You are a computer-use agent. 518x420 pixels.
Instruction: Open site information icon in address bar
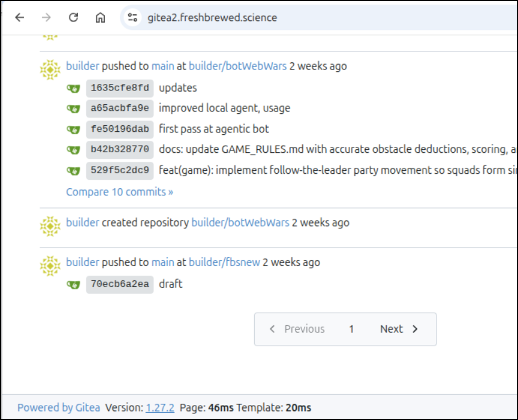coord(133,17)
